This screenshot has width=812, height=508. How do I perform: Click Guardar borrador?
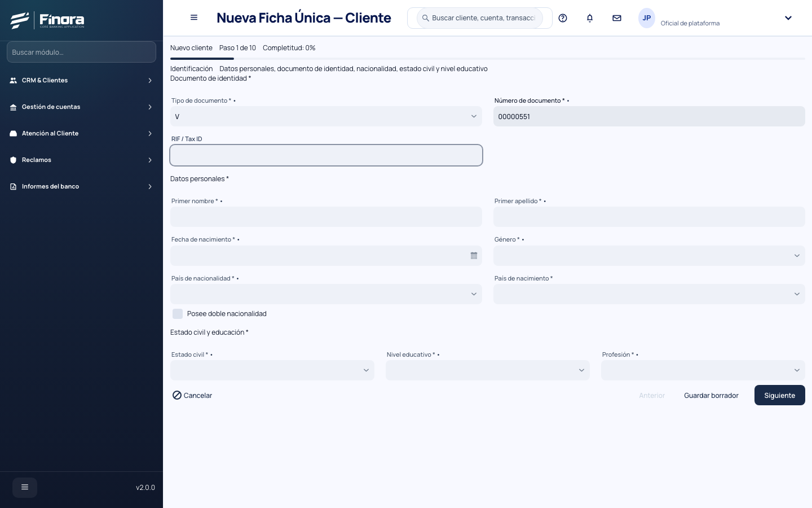tap(711, 395)
